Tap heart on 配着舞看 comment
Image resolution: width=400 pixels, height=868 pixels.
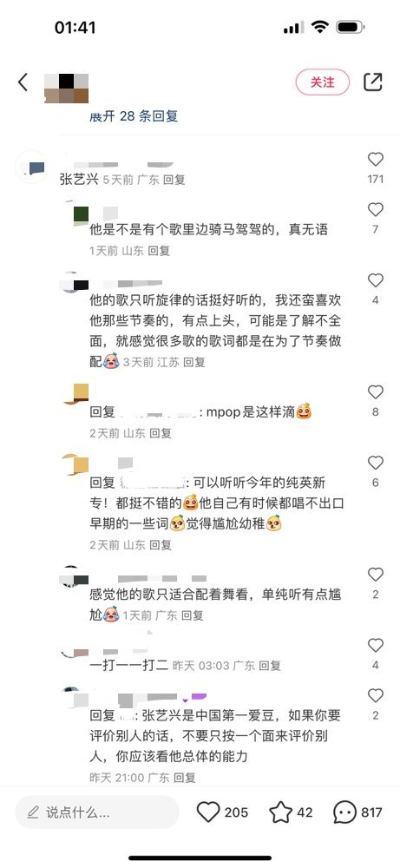pyautogui.click(x=375, y=575)
